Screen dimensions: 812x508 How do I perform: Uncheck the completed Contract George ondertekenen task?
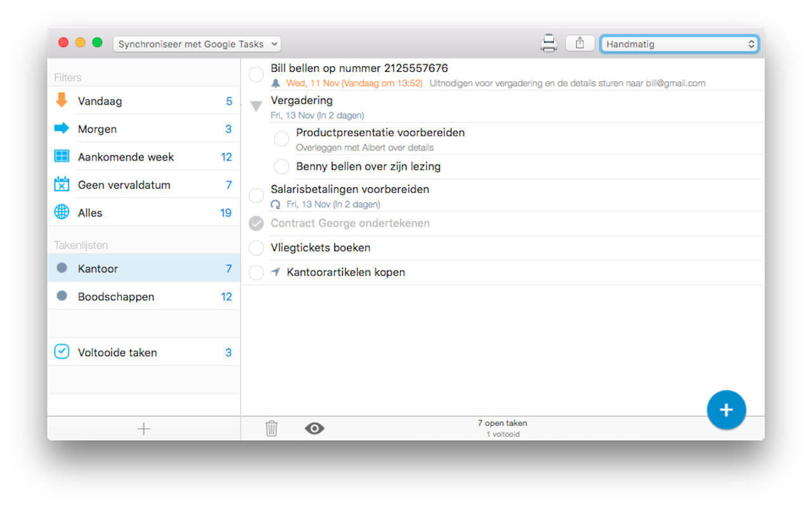[256, 223]
